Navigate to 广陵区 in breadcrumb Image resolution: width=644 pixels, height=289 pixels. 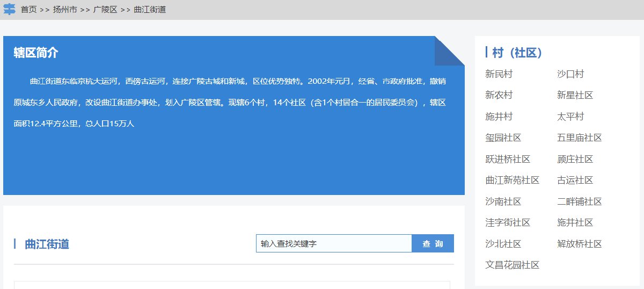(105, 10)
